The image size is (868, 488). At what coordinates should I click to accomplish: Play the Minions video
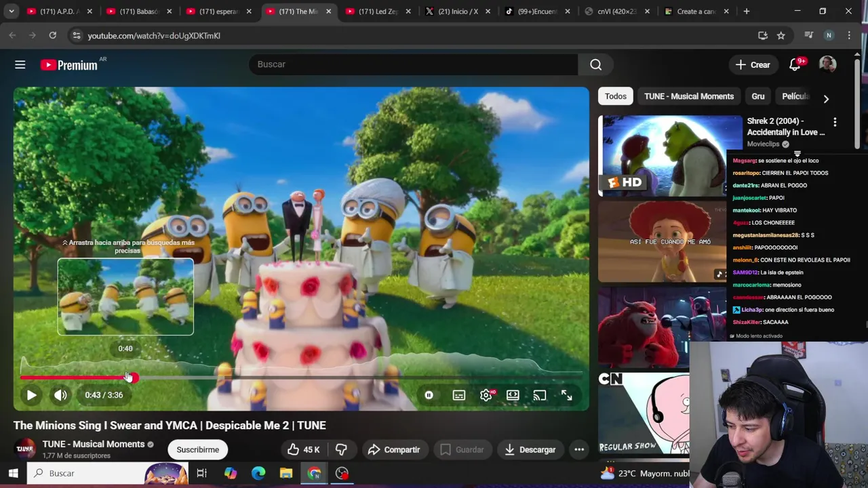[x=31, y=395]
